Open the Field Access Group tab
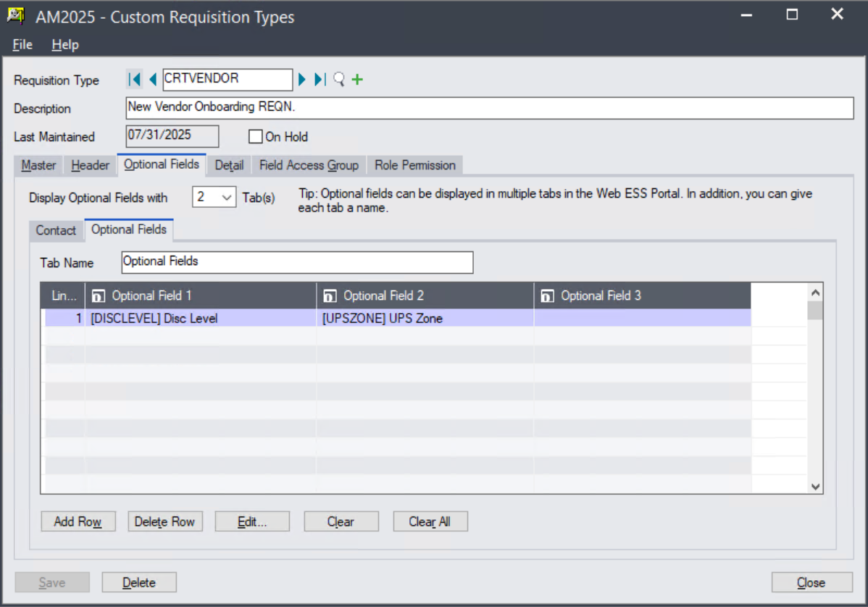This screenshot has height=607, width=868. (309, 165)
